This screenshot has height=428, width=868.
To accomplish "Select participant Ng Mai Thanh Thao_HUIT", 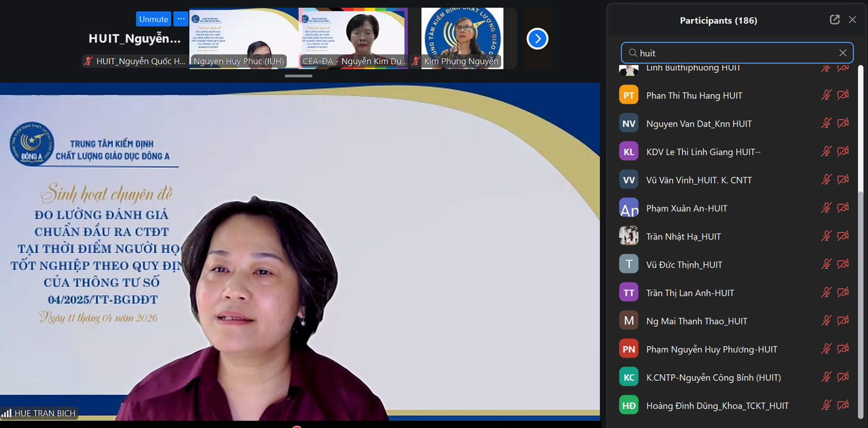I will point(735,321).
